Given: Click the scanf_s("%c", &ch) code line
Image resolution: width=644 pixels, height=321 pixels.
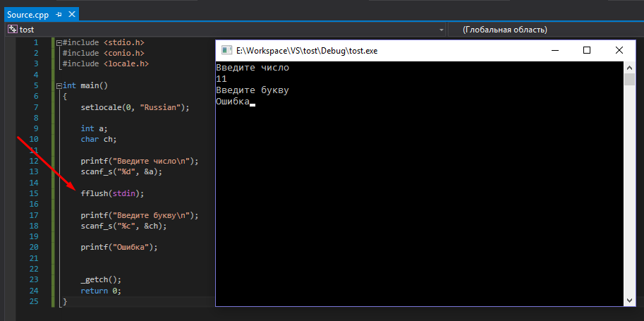Looking at the screenshot, I should pos(123,226).
